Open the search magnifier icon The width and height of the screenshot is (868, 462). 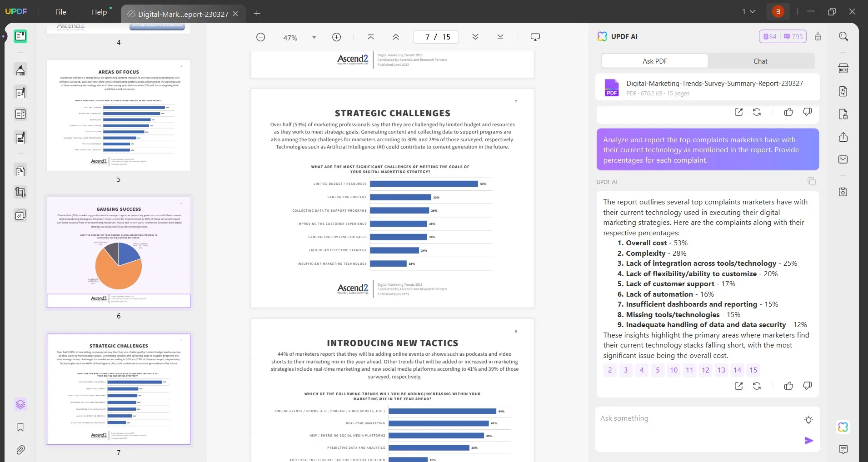click(843, 36)
